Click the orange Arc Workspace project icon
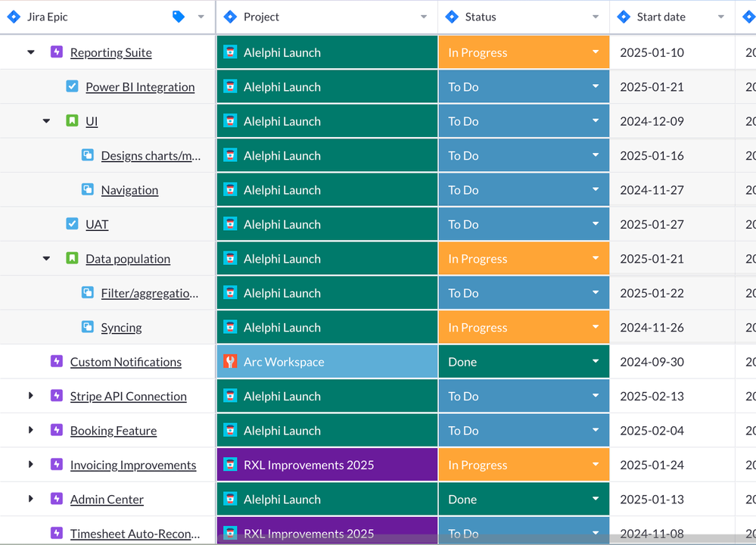This screenshot has height=545, width=756. point(230,361)
